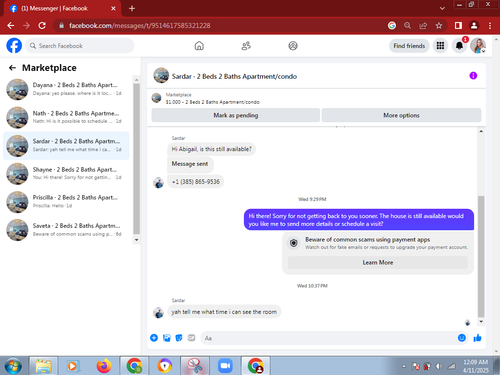This screenshot has width=500, height=375.
Task: Open Shayne's conversation
Action: pyautogui.click(x=66, y=174)
